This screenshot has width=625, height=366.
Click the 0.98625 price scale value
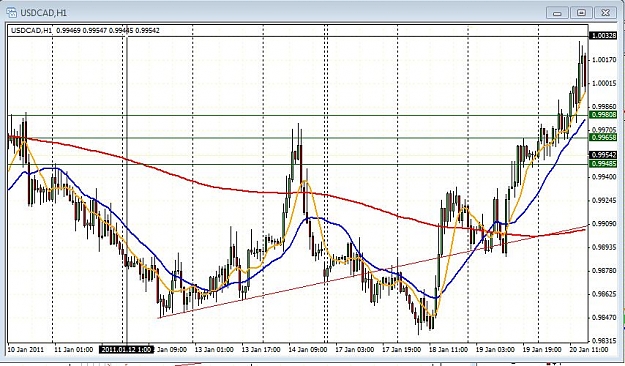604,294
